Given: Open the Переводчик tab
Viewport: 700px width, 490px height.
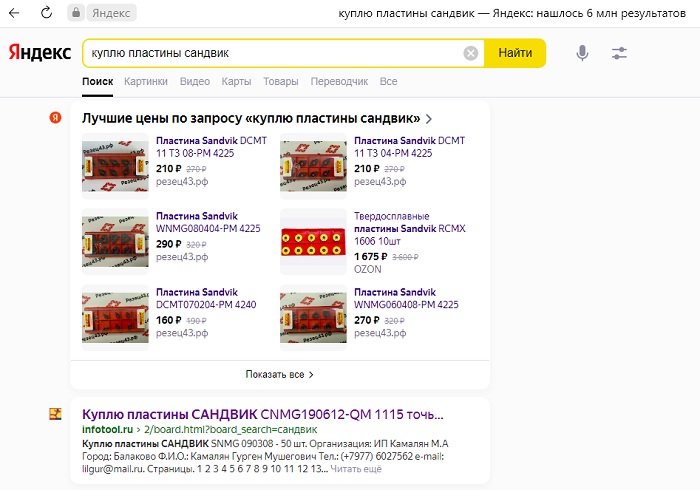Looking at the screenshot, I should [339, 82].
